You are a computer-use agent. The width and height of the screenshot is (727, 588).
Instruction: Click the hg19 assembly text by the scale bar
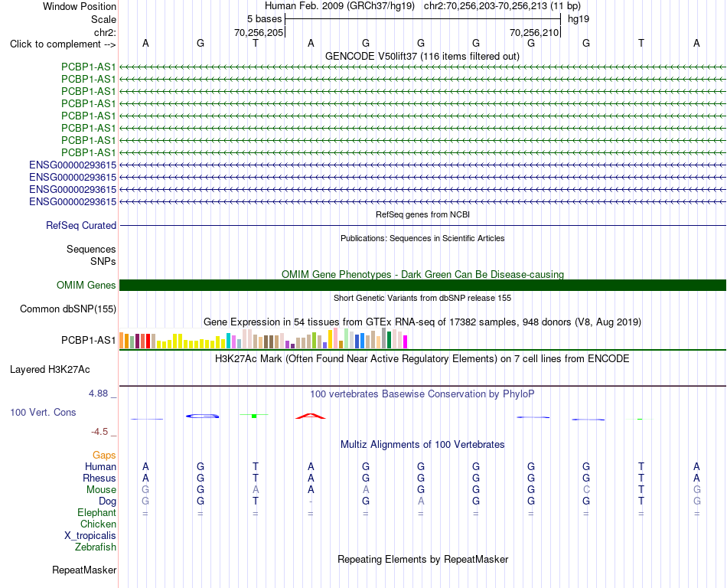point(579,19)
